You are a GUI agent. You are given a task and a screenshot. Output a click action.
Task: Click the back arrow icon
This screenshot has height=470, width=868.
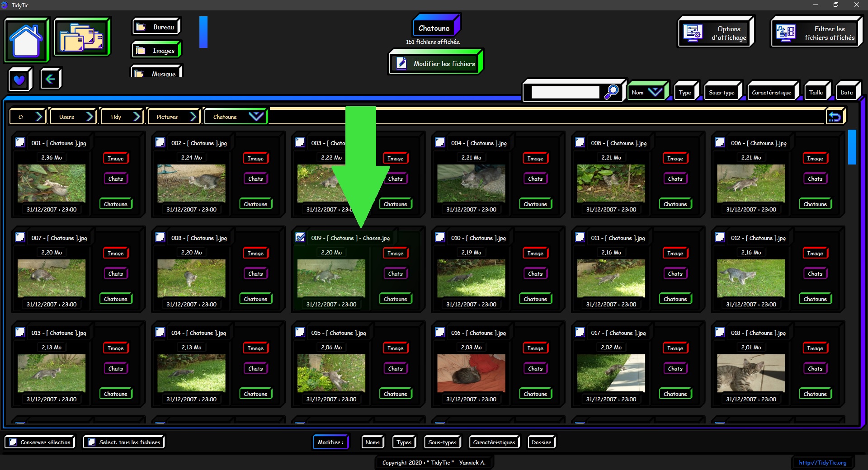coord(51,79)
